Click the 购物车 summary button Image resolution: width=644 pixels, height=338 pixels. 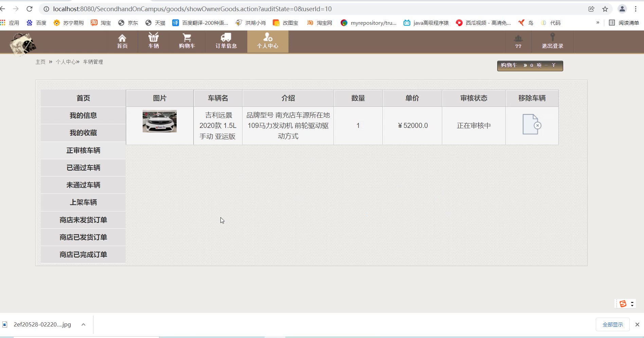pyautogui.click(x=530, y=66)
